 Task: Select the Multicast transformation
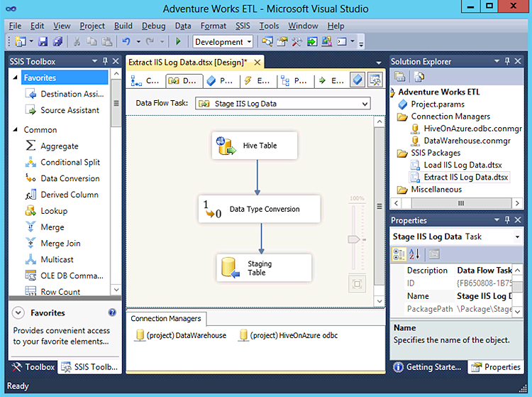coord(50,260)
